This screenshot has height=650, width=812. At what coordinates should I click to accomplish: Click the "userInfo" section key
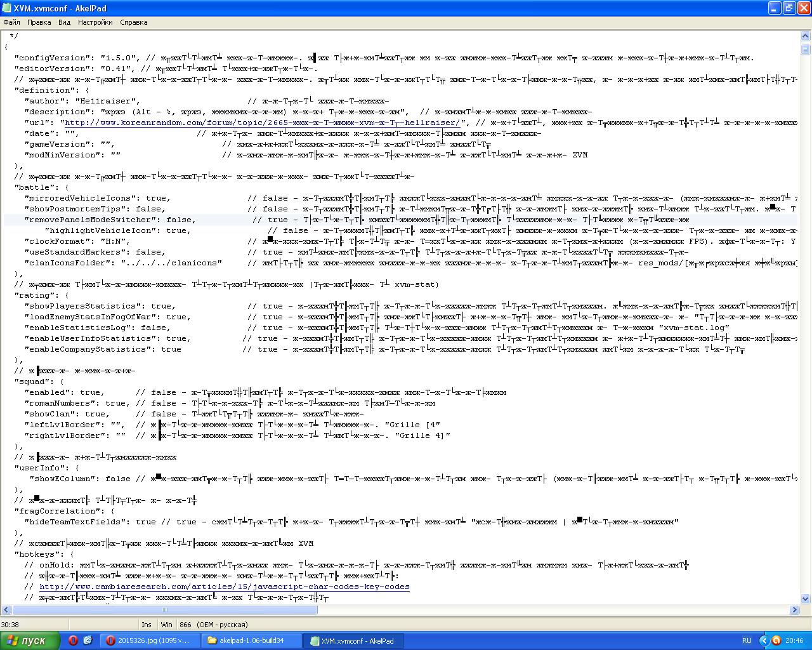click(39, 468)
